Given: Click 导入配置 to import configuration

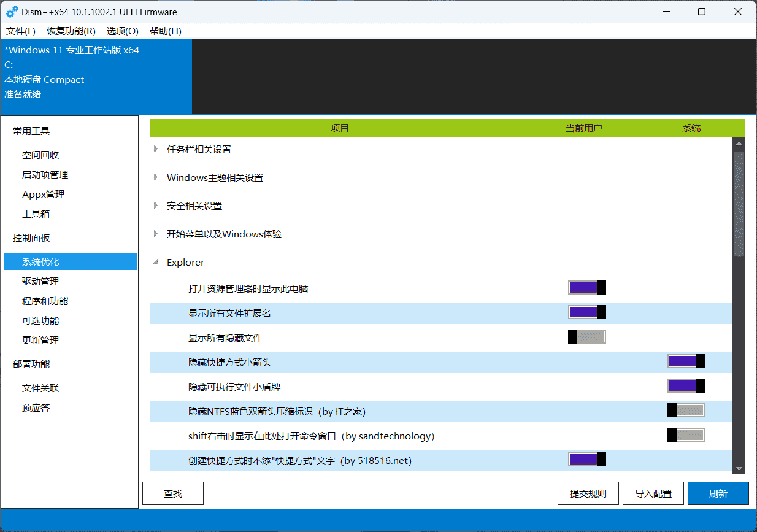Looking at the screenshot, I should [653, 493].
